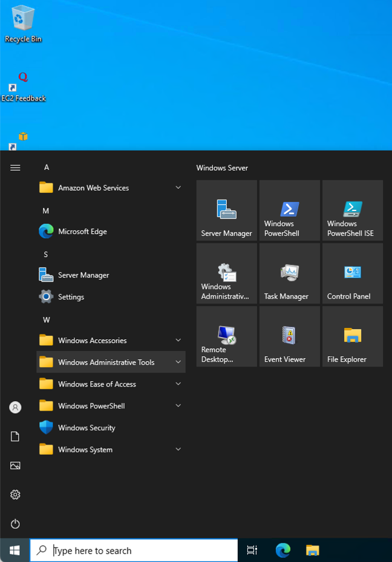This screenshot has width=392, height=562.
Task: Open Windows PowerShell ISE tile
Action: point(353,210)
